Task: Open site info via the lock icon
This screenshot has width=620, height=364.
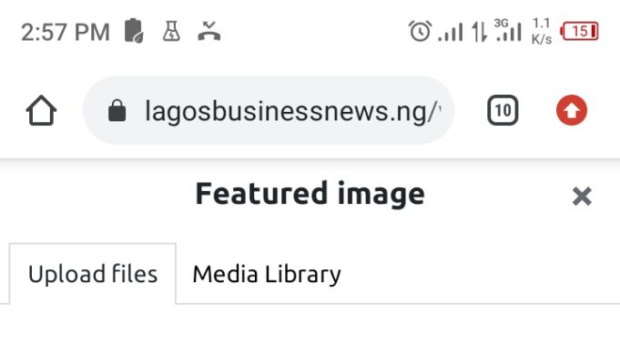Action: (117, 111)
